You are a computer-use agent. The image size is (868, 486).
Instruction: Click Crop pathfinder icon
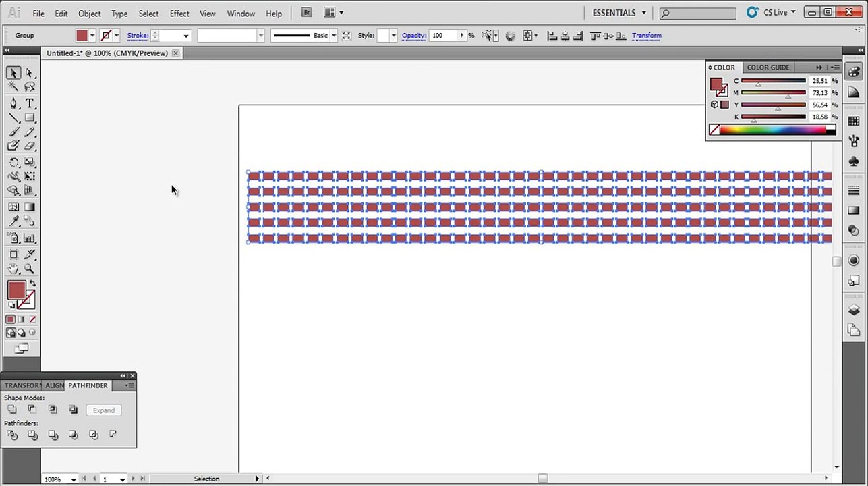coord(73,435)
